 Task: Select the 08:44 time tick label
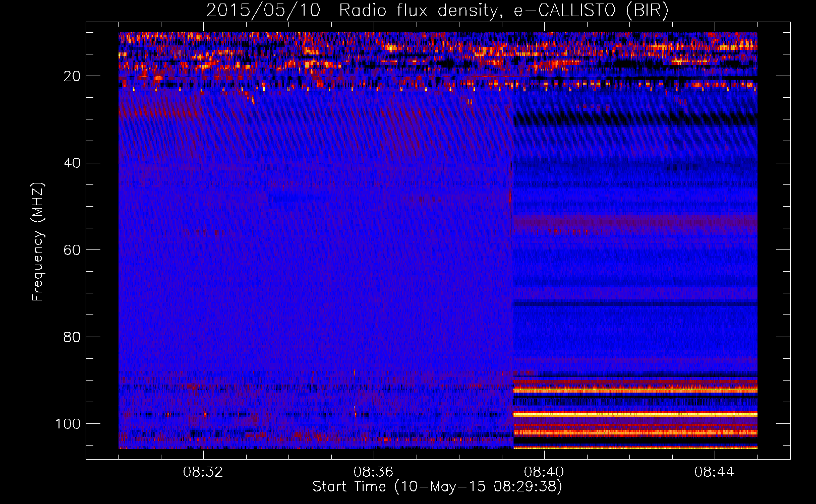[715, 472]
